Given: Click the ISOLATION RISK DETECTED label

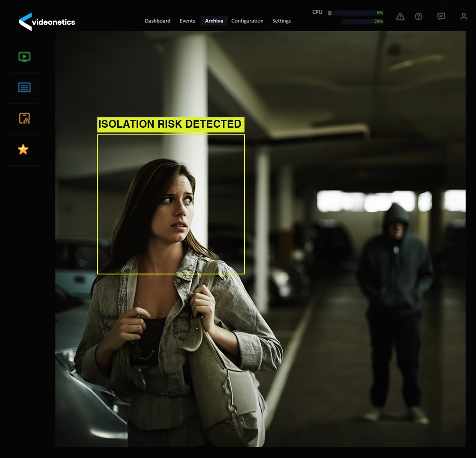Looking at the screenshot, I should tap(170, 125).
